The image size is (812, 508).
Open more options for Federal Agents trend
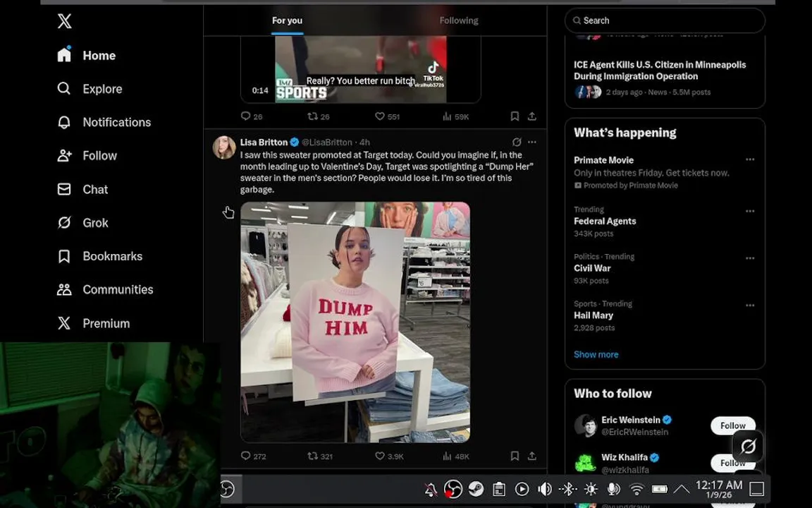pyautogui.click(x=750, y=211)
